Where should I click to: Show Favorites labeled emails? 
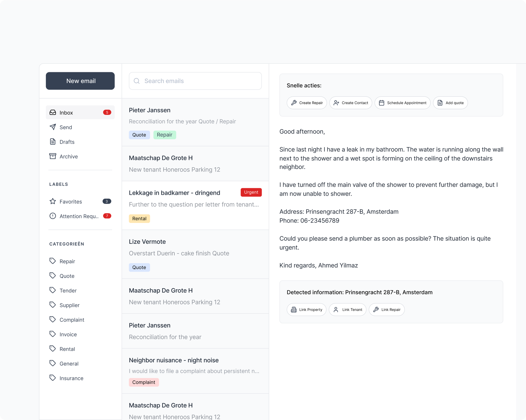(80, 201)
